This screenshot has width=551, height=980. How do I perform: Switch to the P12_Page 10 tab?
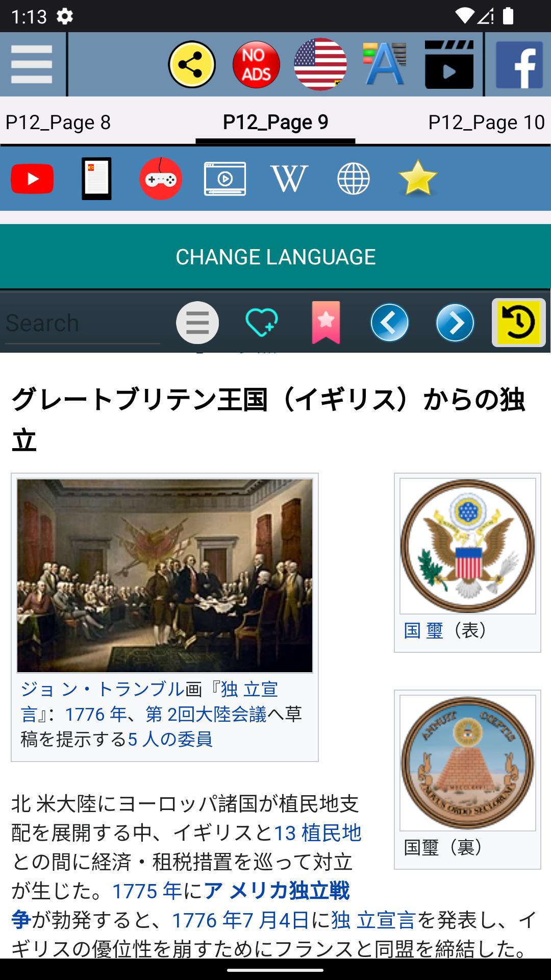tap(487, 122)
